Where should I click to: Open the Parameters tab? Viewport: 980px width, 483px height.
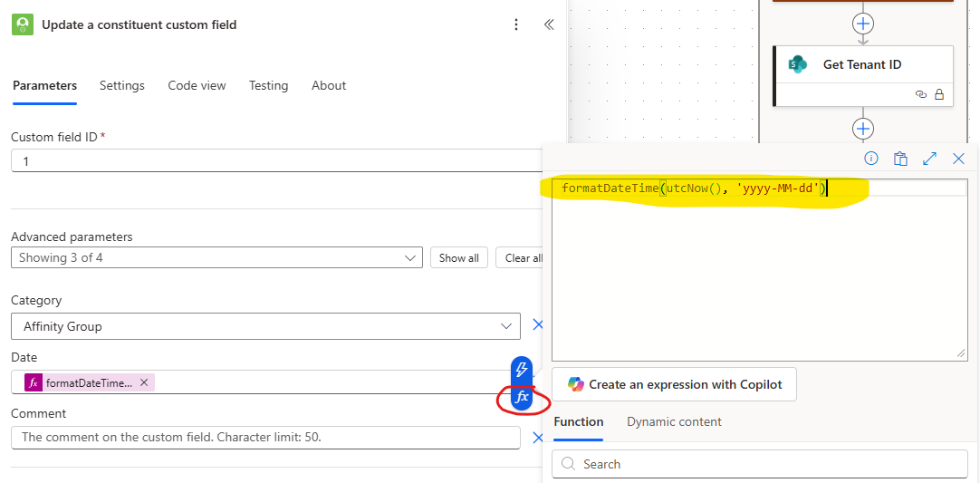point(45,86)
